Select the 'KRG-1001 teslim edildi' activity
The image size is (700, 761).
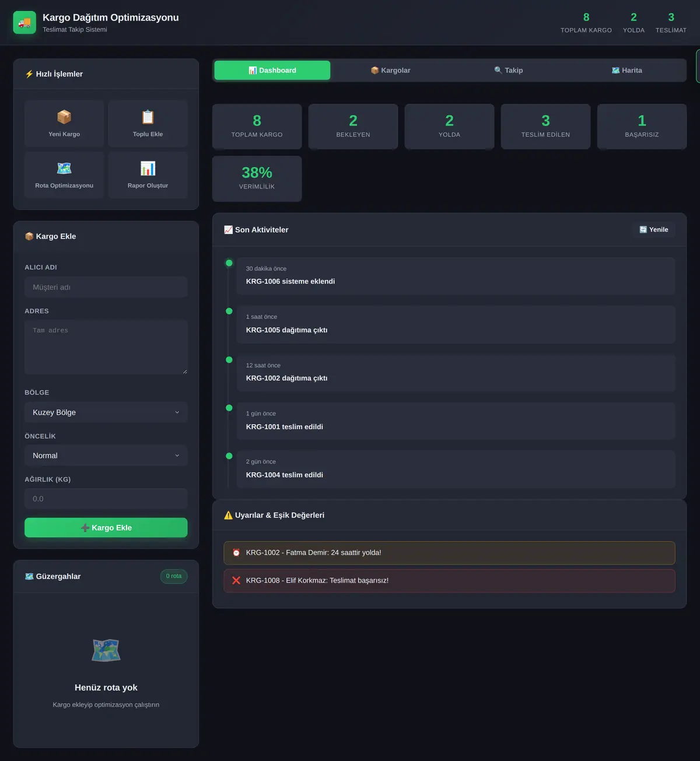(x=456, y=420)
